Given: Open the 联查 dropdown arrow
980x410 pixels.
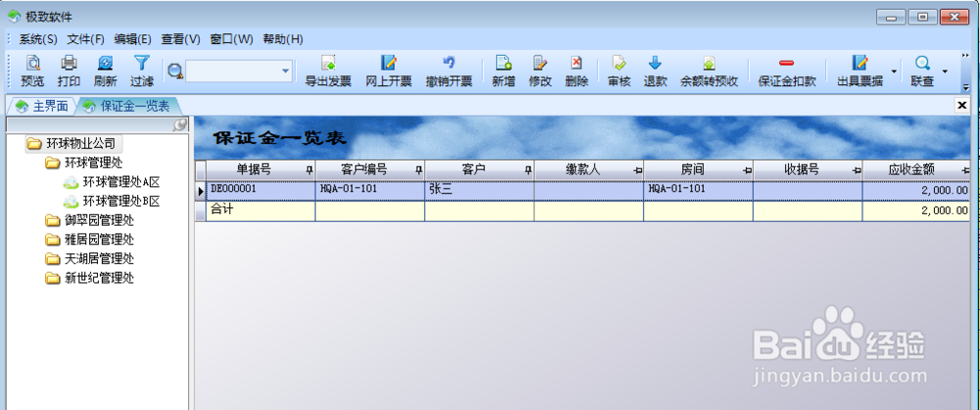Looking at the screenshot, I should point(945,71).
